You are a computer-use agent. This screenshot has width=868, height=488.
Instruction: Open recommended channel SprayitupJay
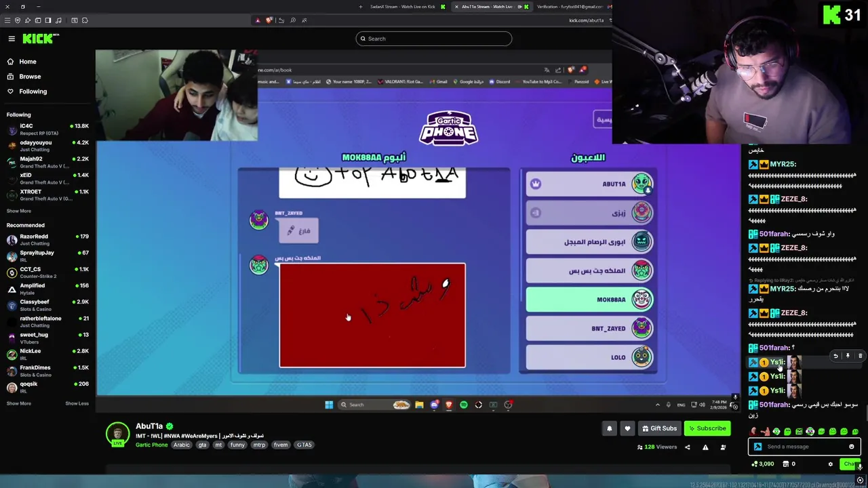click(x=47, y=256)
